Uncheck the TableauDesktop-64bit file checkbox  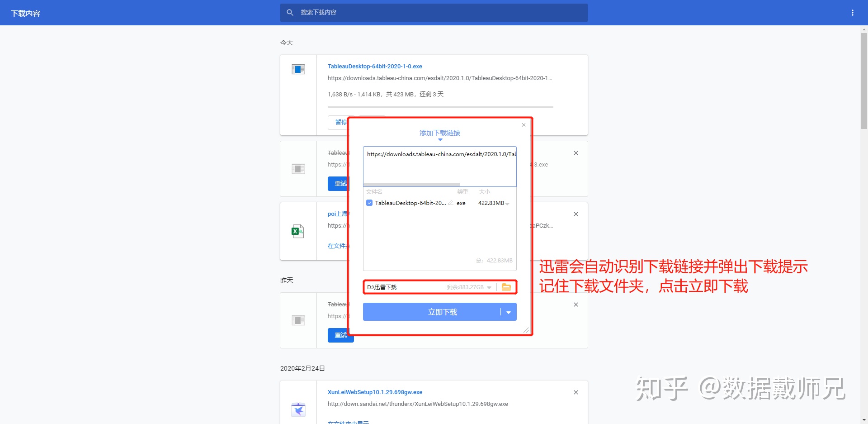tap(369, 203)
